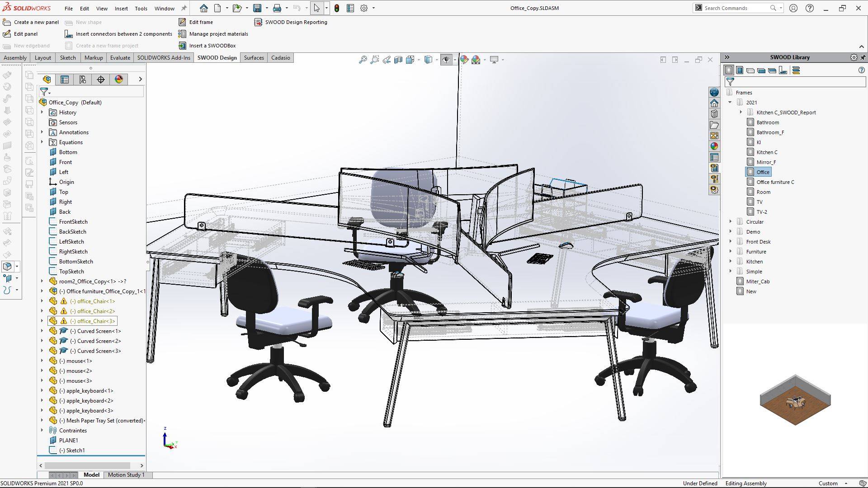
Task: Click the Section View icon
Action: click(398, 60)
